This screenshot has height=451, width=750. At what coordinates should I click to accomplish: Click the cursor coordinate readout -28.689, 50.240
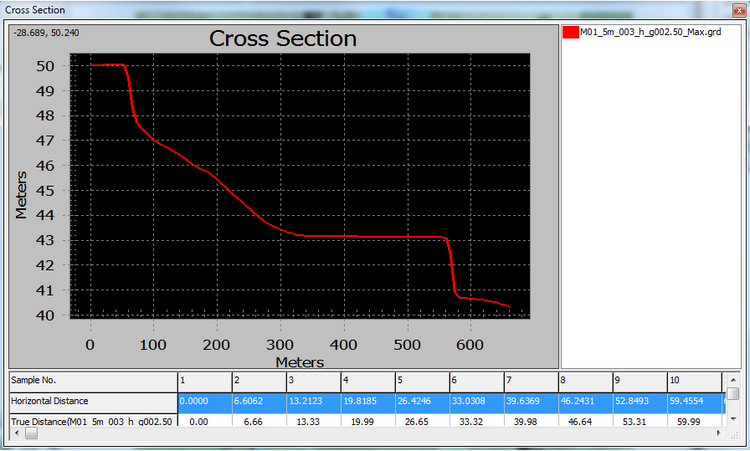pos(46,32)
